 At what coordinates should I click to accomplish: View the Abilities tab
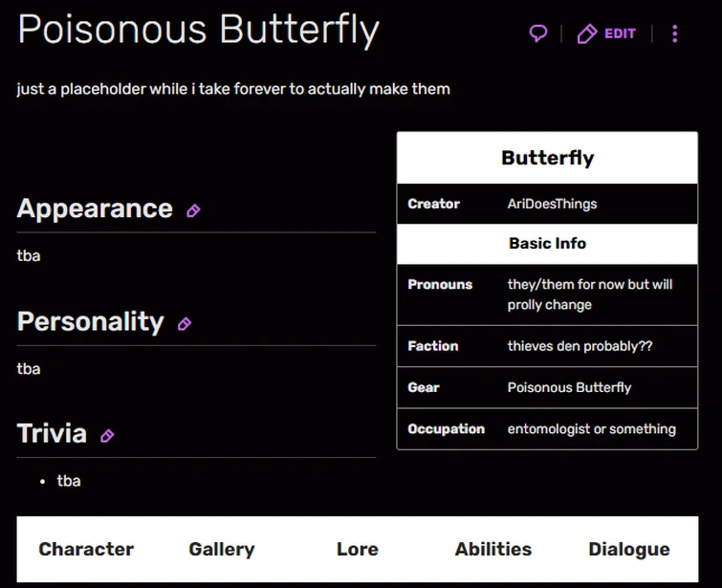click(493, 549)
